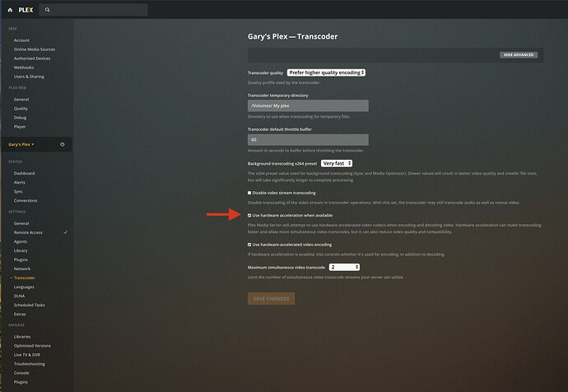This screenshot has height=392, width=568.
Task: Open Account settings
Action: pos(21,40)
